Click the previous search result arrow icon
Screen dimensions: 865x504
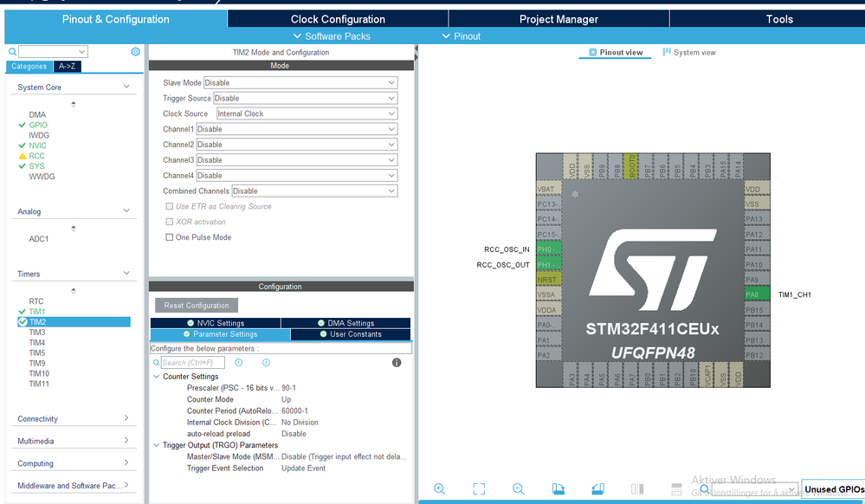239,363
